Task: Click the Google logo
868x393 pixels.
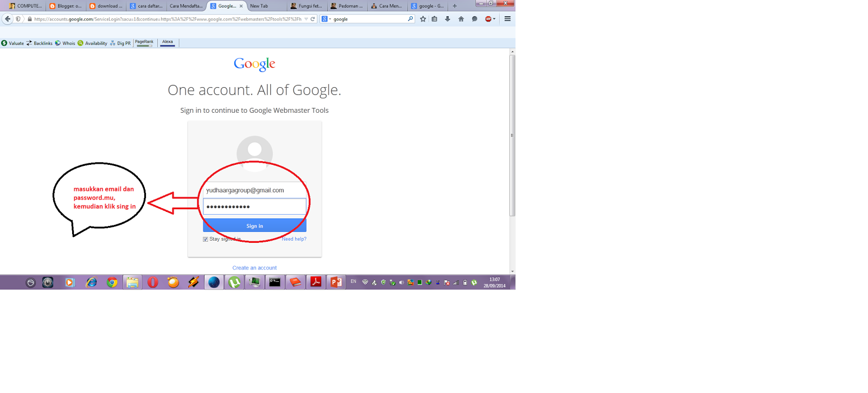Action: pyautogui.click(x=254, y=64)
